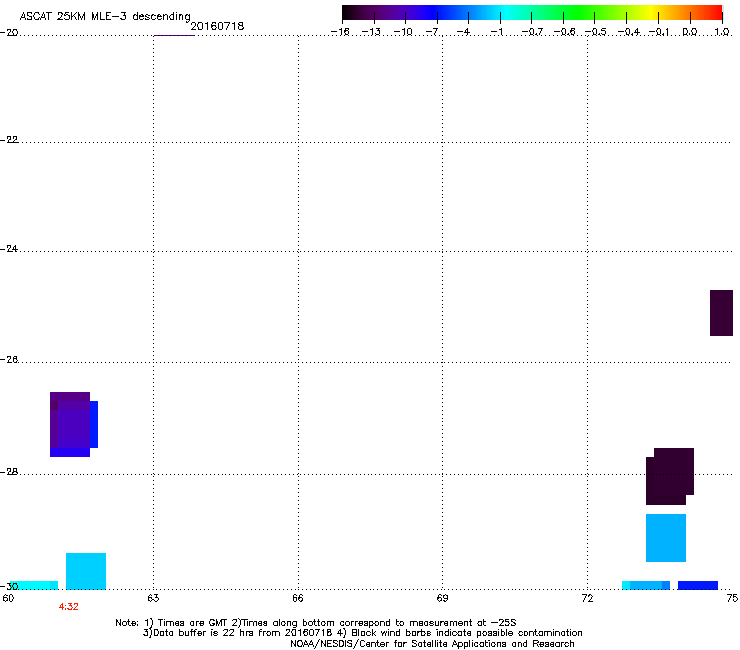Click the dark data patch near longitude 75

[x=721, y=313]
